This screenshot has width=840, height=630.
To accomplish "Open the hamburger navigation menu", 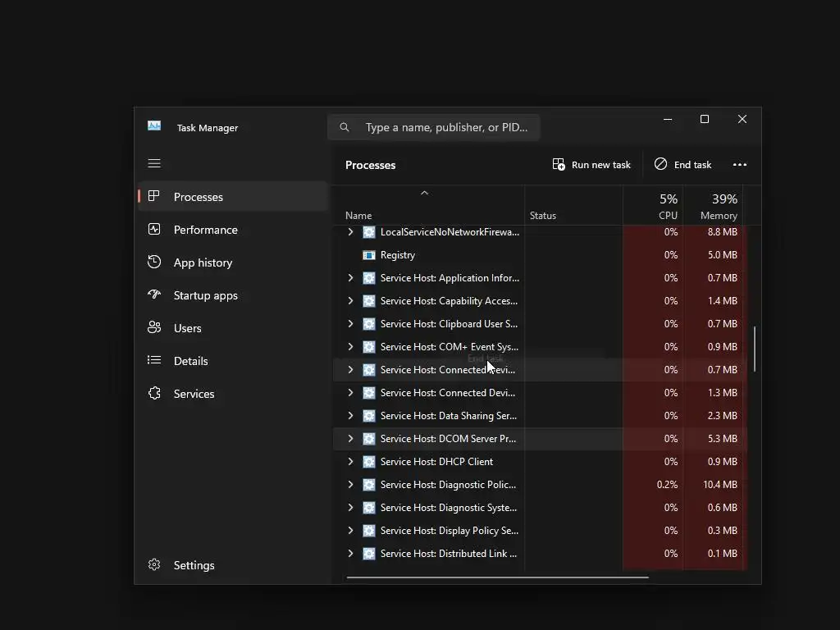I will (x=154, y=163).
